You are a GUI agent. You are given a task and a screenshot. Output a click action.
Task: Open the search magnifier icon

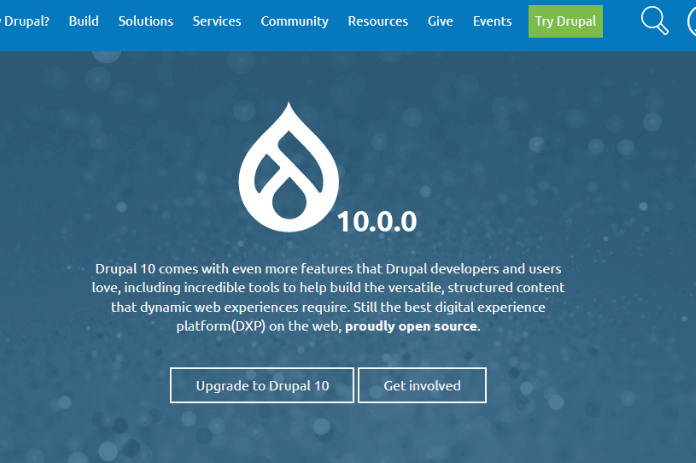pos(655,20)
